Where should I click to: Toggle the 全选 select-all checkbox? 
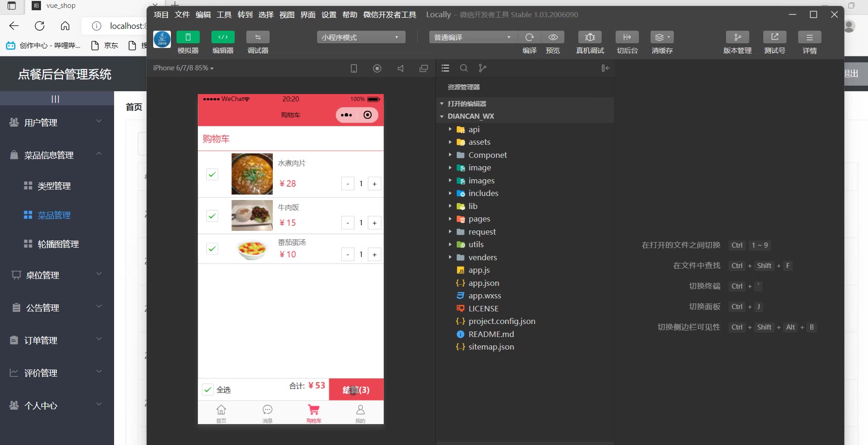click(208, 390)
